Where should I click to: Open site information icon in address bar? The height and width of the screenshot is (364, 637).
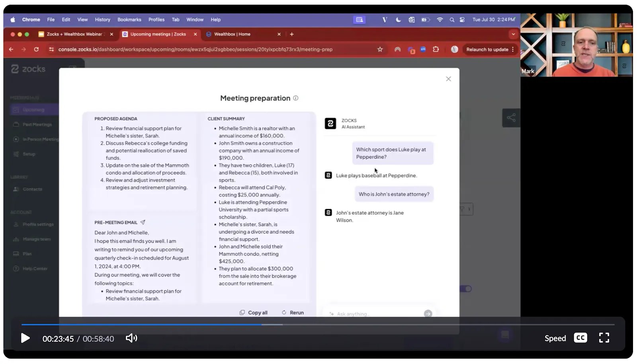[x=51, y=49]
